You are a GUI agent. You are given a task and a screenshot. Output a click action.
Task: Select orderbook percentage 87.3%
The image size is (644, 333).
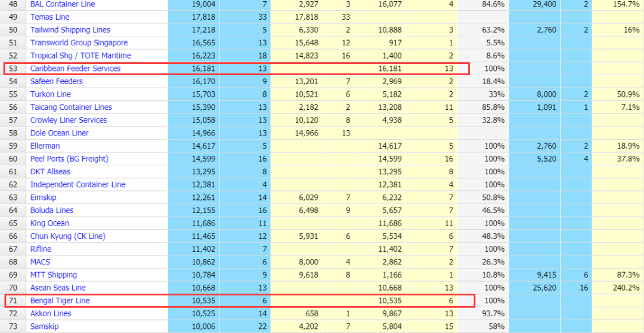(627, 275)
